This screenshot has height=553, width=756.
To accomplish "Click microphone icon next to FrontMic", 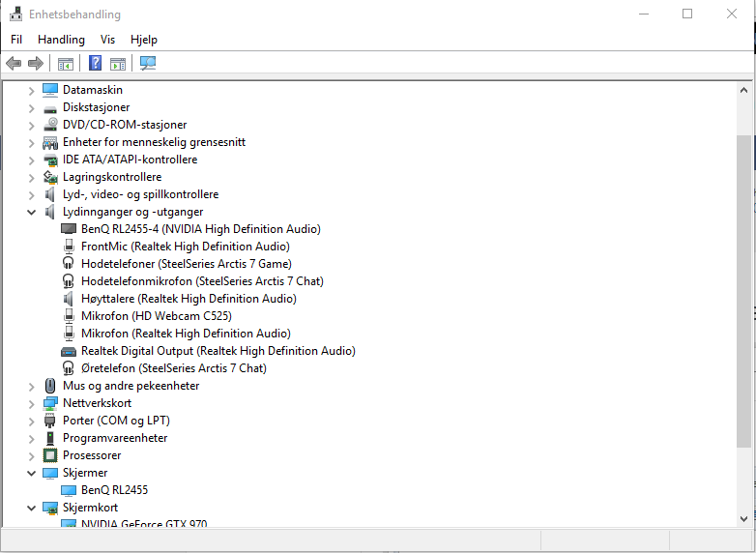I will click(x=69, y=247).
